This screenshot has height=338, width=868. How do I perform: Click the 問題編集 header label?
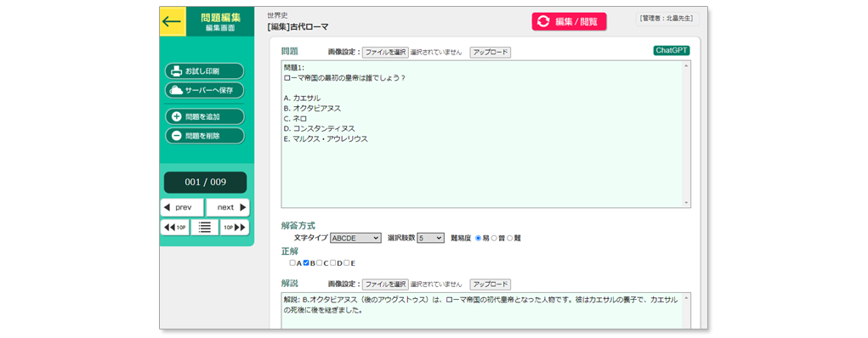[x=220, y=18]
